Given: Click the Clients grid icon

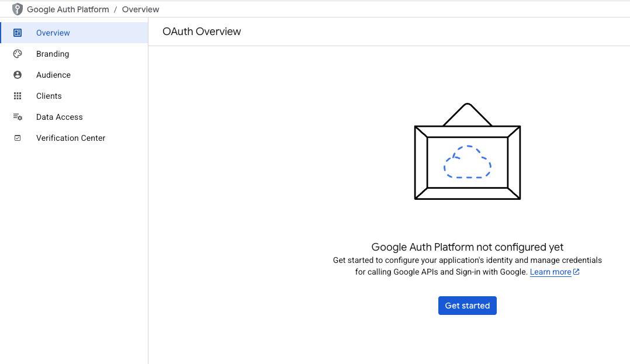Looking at the screenshot, I should click(x=18, y=96).
